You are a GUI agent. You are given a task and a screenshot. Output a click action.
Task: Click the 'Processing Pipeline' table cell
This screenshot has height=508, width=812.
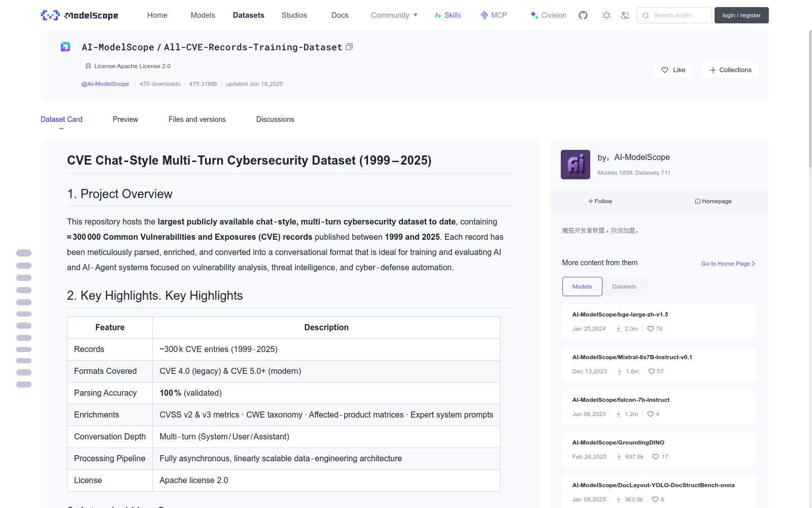pos(110,459)
